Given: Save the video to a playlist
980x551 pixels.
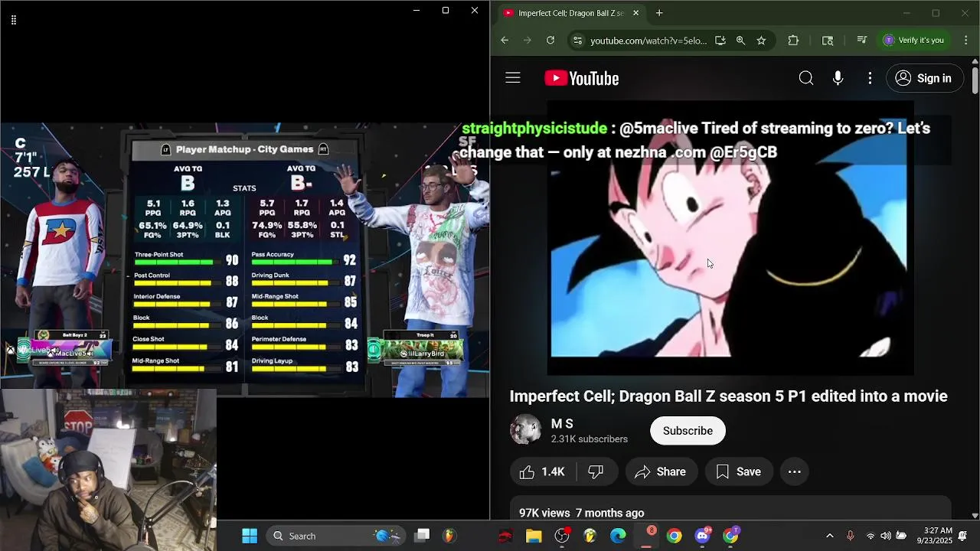Looking at the screenshot, I should coord(738,472).
